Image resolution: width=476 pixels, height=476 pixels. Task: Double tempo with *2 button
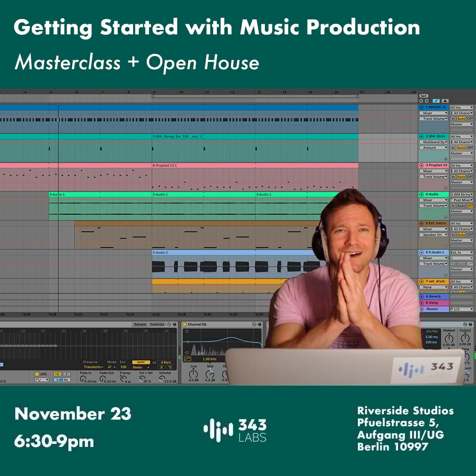pos(169,367)
